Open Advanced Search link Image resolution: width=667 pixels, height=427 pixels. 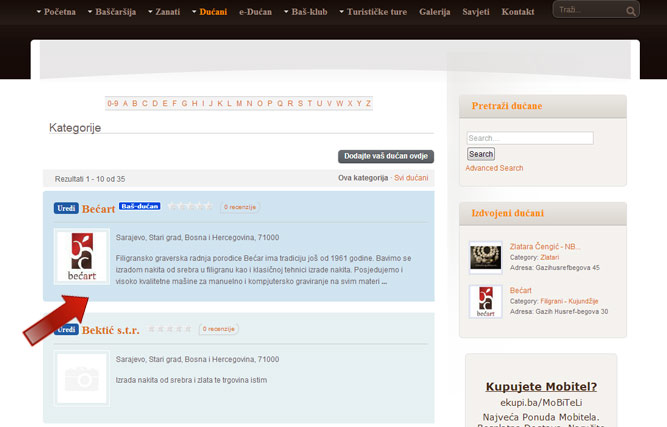[x=494, y=168]
